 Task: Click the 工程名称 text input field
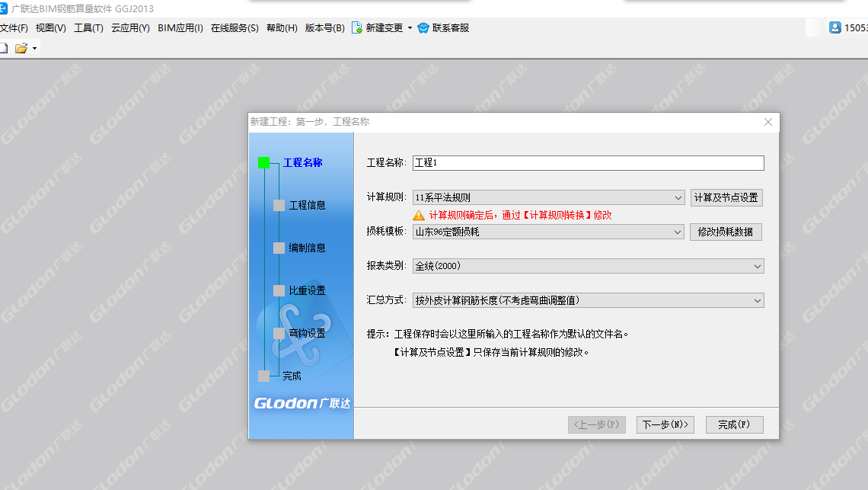click(x=589, y=162)
